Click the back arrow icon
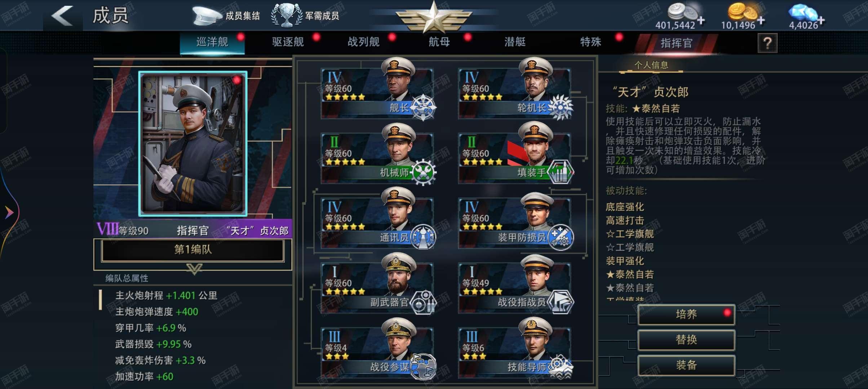The image size is (868, 389). pyautogui.click(x=62, y=15)
